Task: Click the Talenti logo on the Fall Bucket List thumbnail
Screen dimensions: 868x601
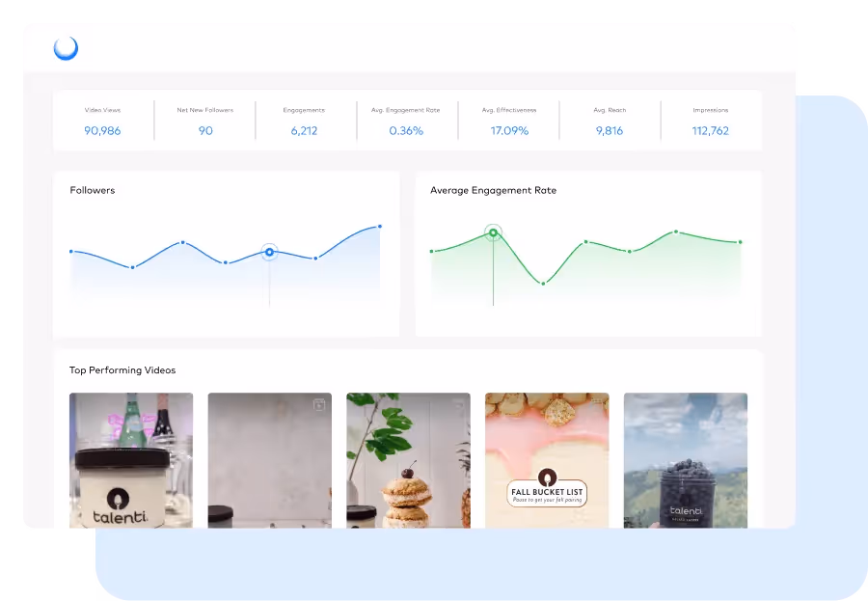Action: 547,478
